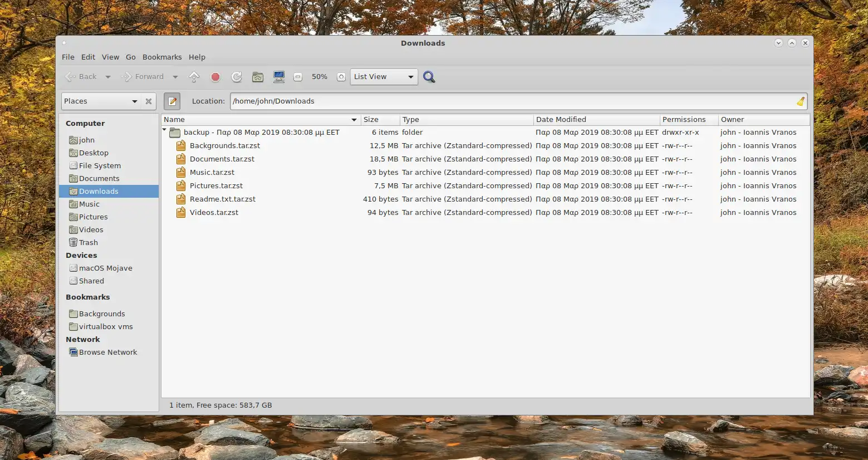This screenshot has width=868, height=460.
Task: Zoom in with the plus icon
Action: [x=341, y=77]
